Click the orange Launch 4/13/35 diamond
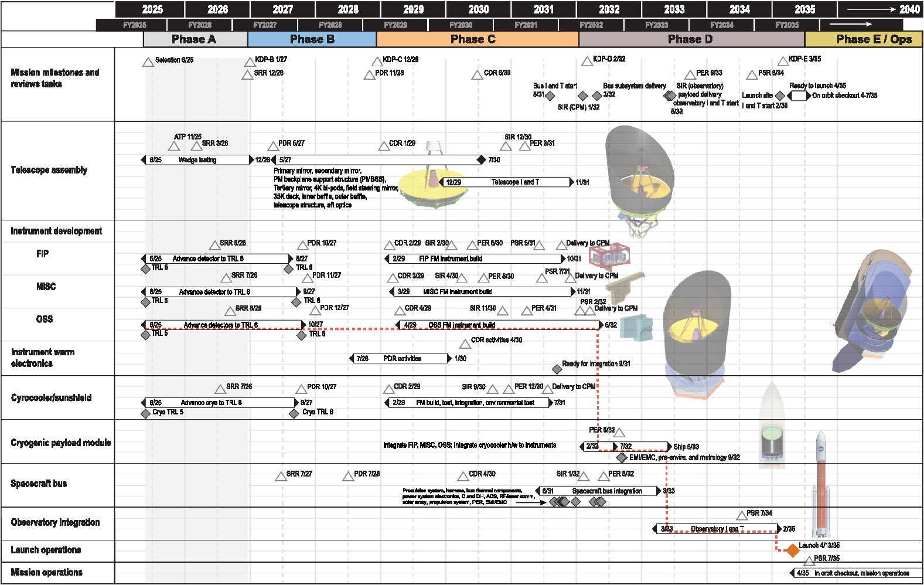Viewport: 924px width, 585px height. 792,550
